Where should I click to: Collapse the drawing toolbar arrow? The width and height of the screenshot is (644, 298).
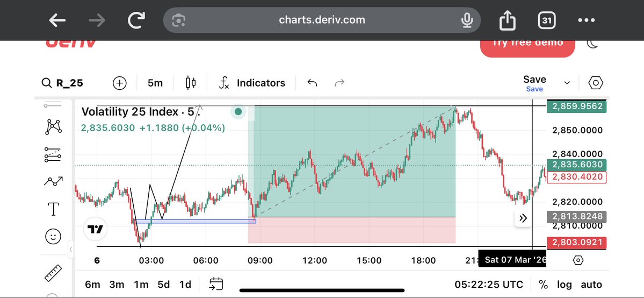point(71,249)
